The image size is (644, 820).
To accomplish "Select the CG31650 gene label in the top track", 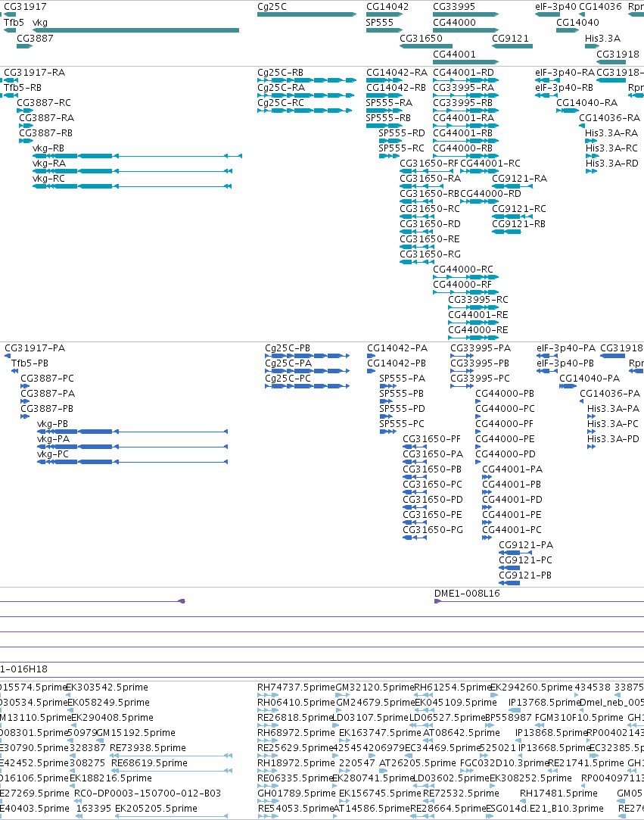I will [x=421, y=38].
